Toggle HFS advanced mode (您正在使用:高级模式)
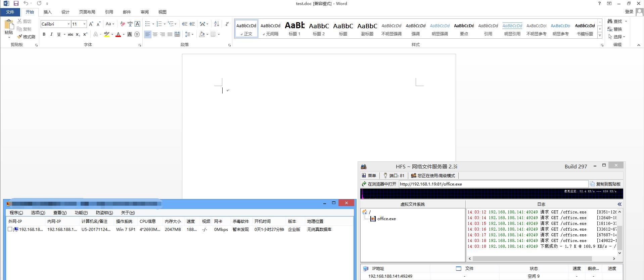This screenshot has height=280, width=644. [433, 175]
